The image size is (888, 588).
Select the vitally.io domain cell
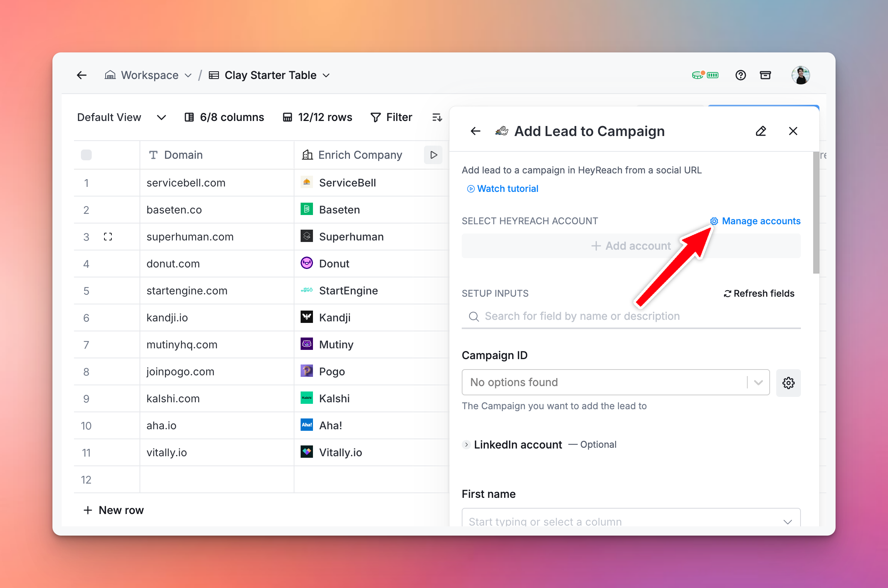pyautogui.click(x=217, y=452)
